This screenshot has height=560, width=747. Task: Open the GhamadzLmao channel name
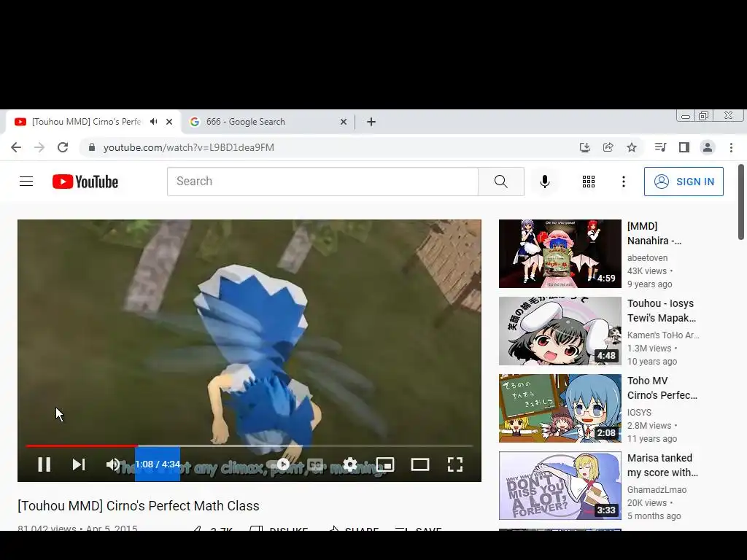(x=657, y=489)
